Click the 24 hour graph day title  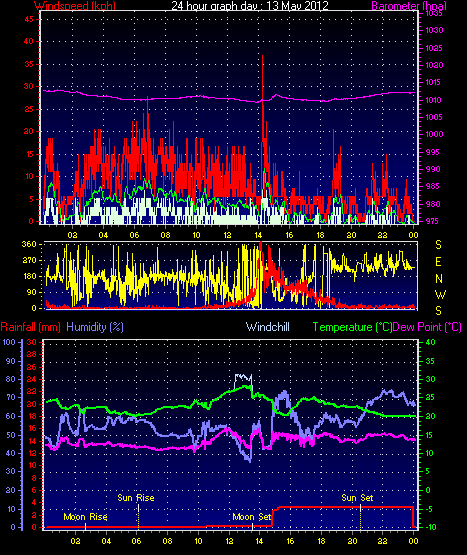(x=250, y=6)
